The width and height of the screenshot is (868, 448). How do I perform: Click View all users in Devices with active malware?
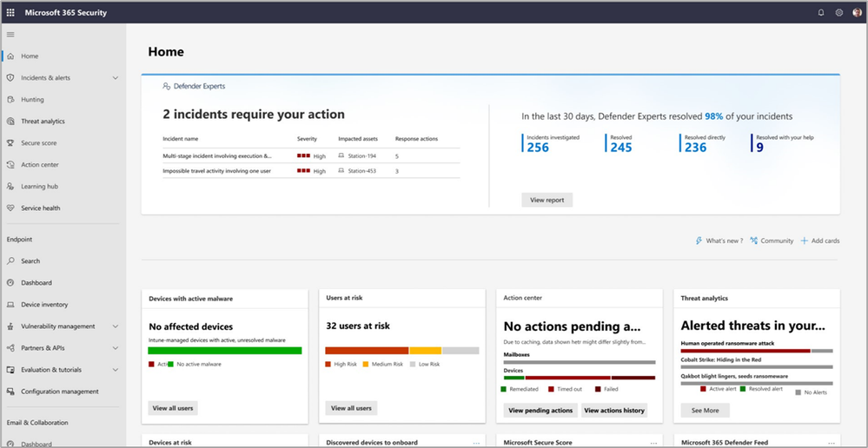tap(173, 408)
